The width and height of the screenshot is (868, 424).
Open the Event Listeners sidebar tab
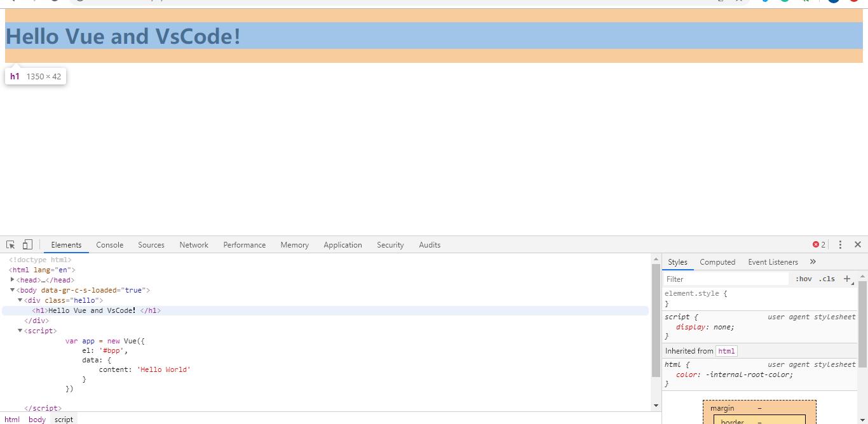[773, 262]
